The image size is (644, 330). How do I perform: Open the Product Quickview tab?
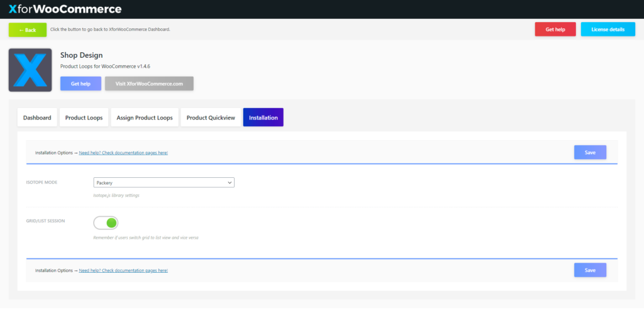click(211, 118)
